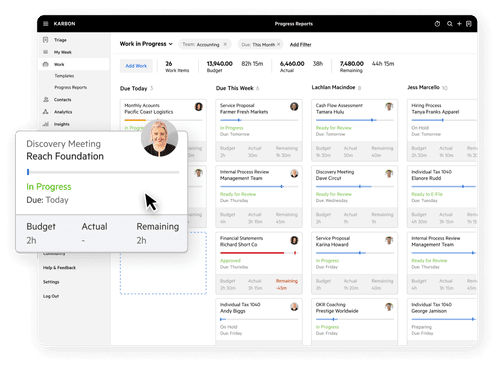Click avatar on Financial Statements card
This screenshot has width=500, height=368.
pos(294,240)
